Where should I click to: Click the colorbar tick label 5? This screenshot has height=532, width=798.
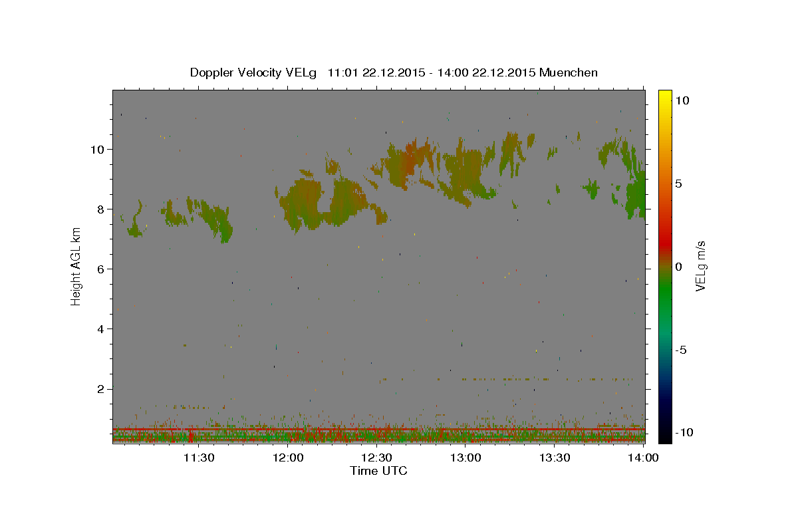(678, 184)
